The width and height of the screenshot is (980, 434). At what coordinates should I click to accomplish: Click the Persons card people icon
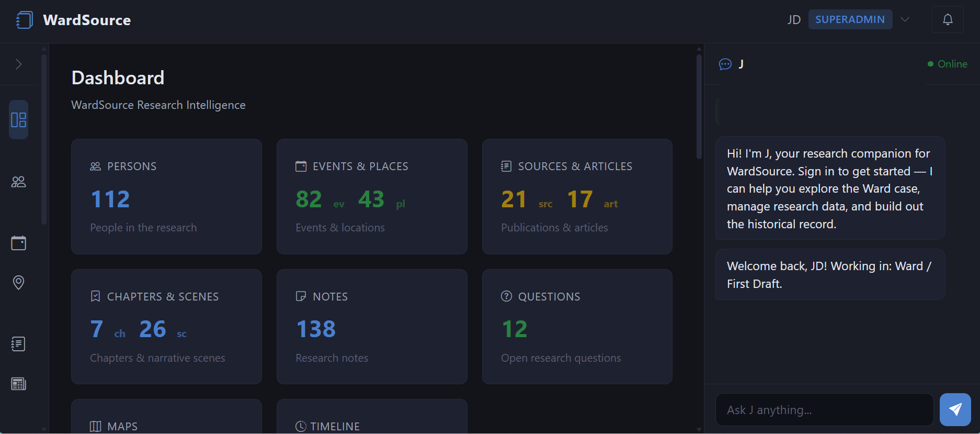coord(95,166)
